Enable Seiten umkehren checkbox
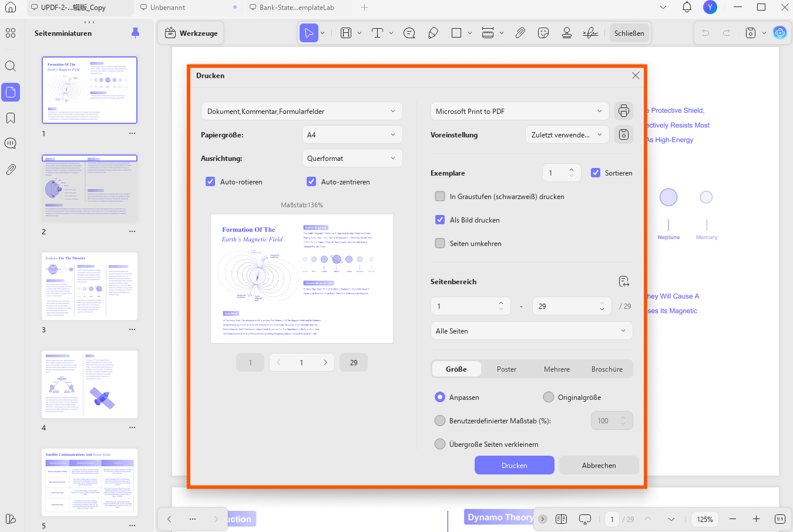 point(440,243)
